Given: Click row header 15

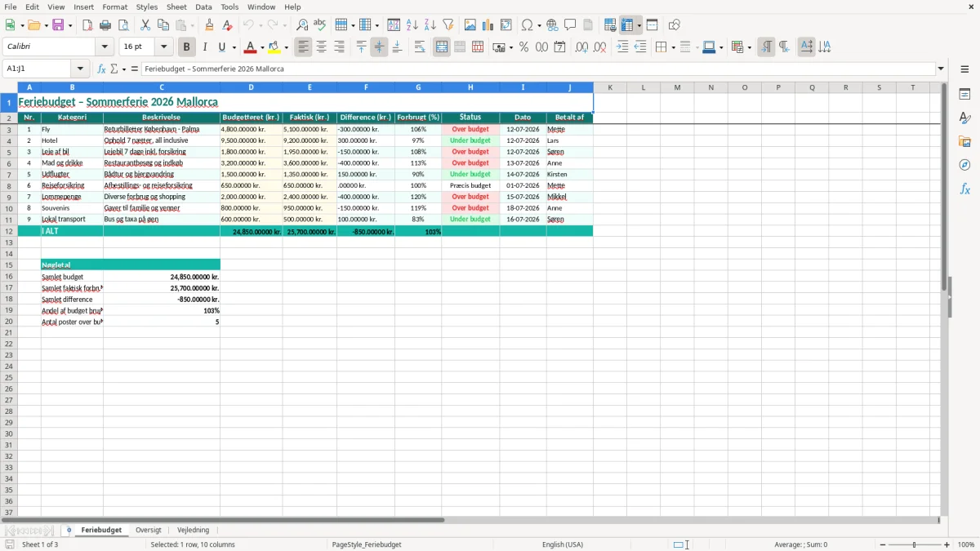Looking at the screenshot, I should tap(9, 265).
